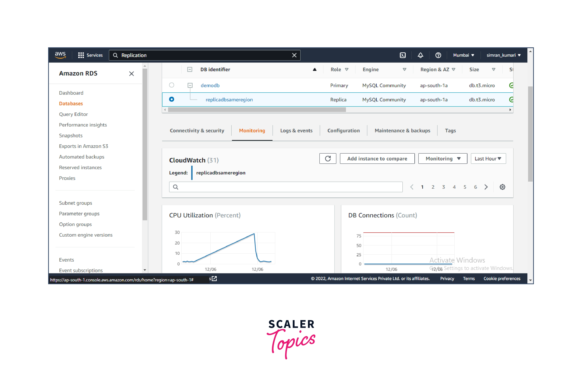Image resolution: width=582 pixels, height=392 pixels.
Task: Open the notifications bell icon
Action: coord(420,55)
